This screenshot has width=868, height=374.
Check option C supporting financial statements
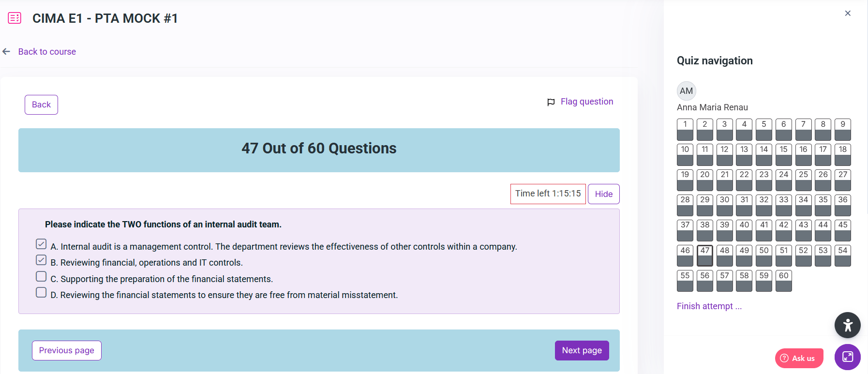(x=41, y=276)
